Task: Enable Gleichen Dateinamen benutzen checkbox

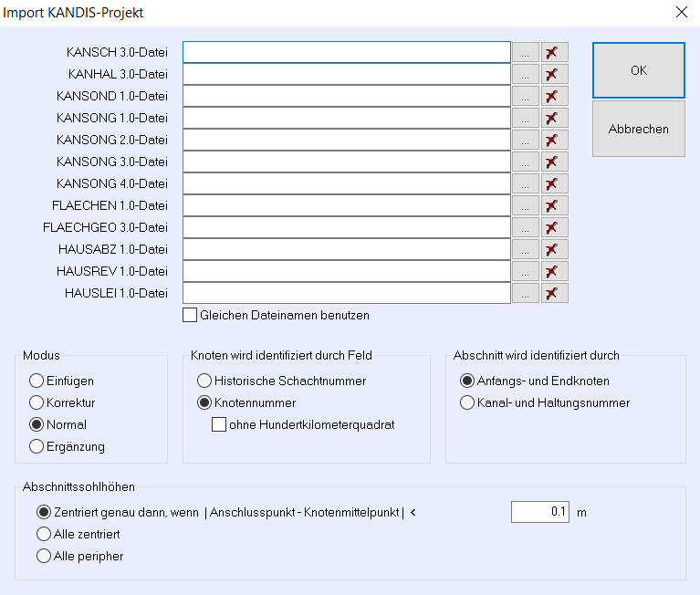Action: click(190, 315)
